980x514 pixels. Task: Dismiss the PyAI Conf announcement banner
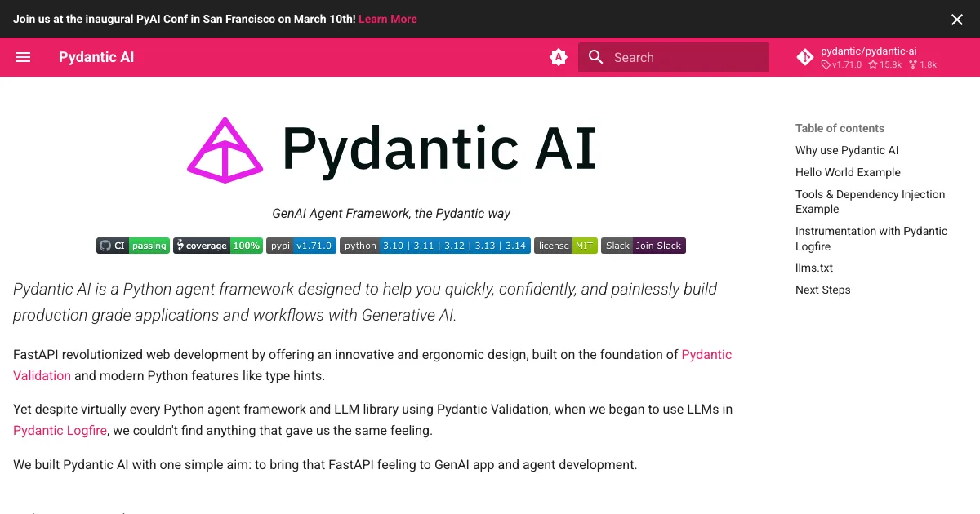point(957,20)
